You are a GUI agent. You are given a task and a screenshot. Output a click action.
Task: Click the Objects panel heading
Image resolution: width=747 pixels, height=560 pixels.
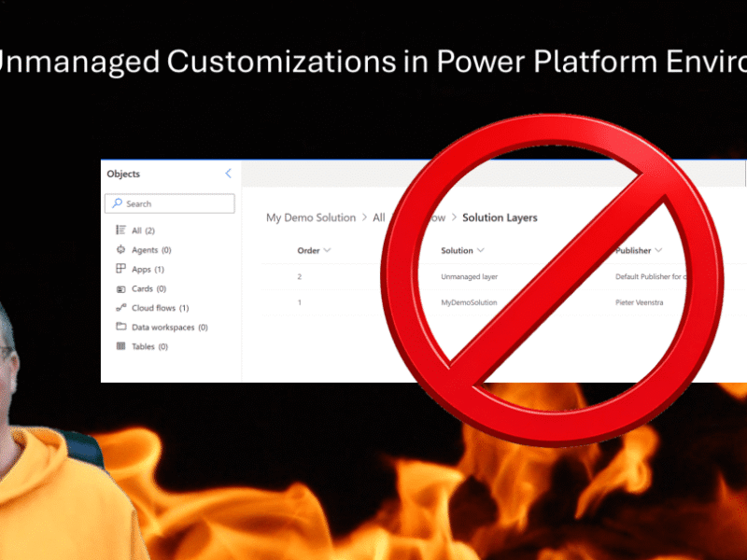[x=123, y=174]
